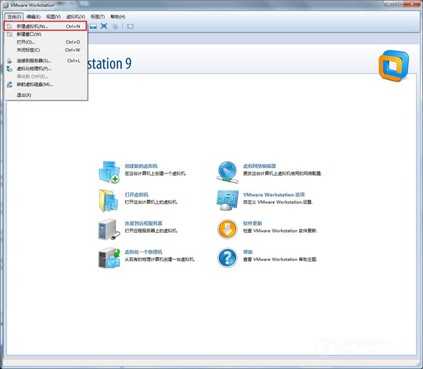Click virtualize-physical-machine icon in File menu

(x=10, y=69)
